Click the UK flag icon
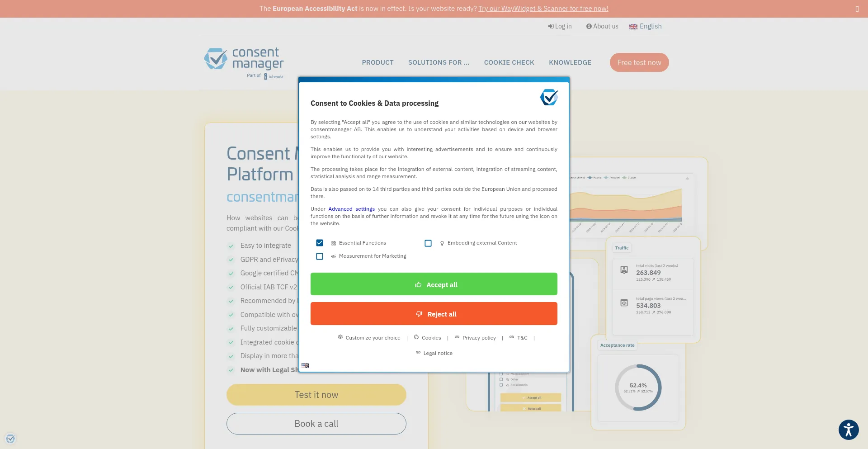 pyautogui.click(x=633, y=27)
